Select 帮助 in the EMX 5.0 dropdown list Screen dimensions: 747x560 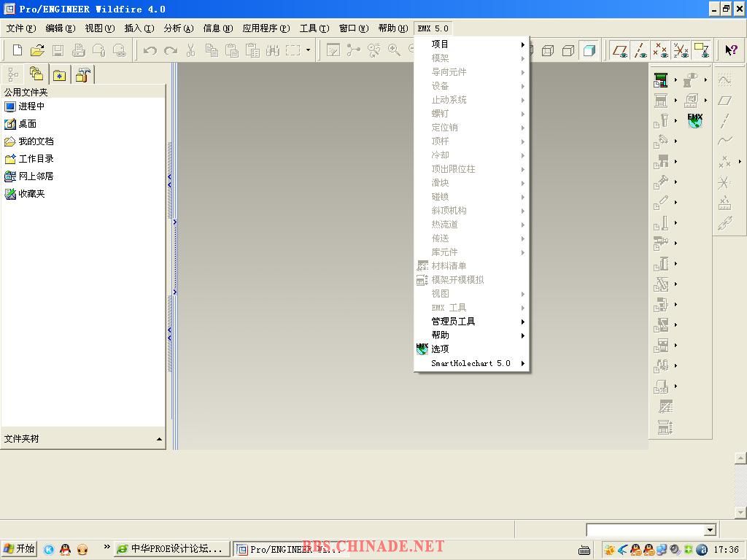[472, 335]
